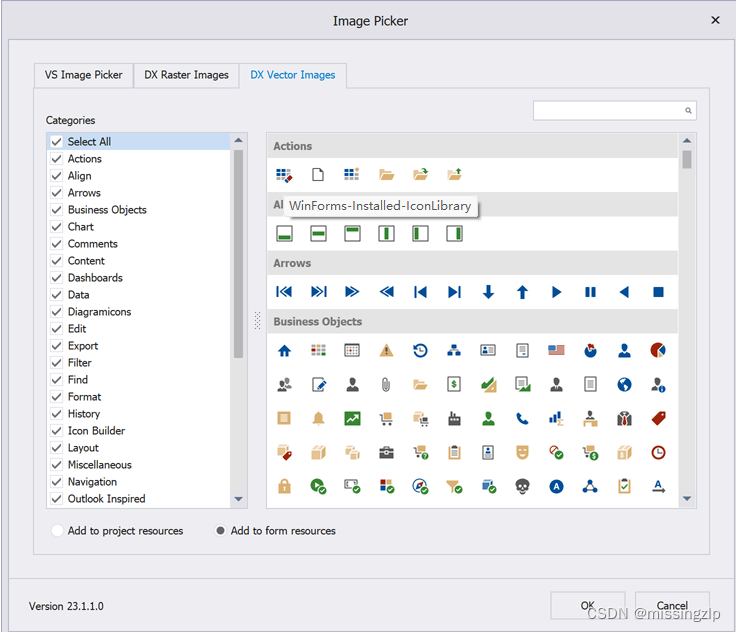Image resolution: width=736 pixels, height=632 pixels.
Task: Uncheck the Chart category
Action: 56,227
